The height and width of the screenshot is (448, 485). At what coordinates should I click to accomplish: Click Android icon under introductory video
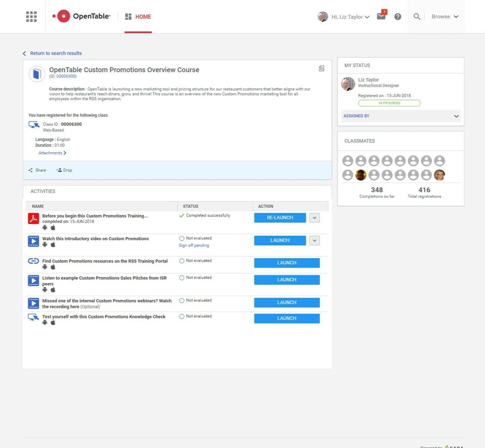tap(45, 244)
